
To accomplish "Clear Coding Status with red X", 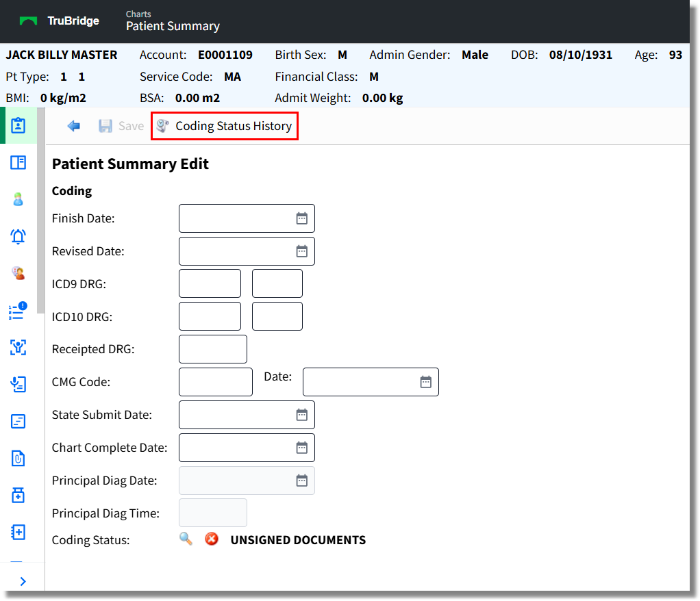I will 212,539.
